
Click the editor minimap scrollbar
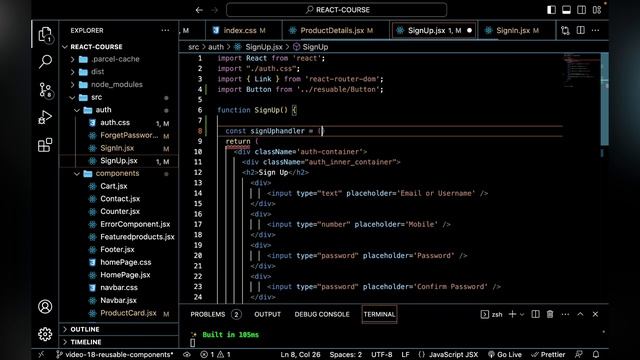coord(604,99)
